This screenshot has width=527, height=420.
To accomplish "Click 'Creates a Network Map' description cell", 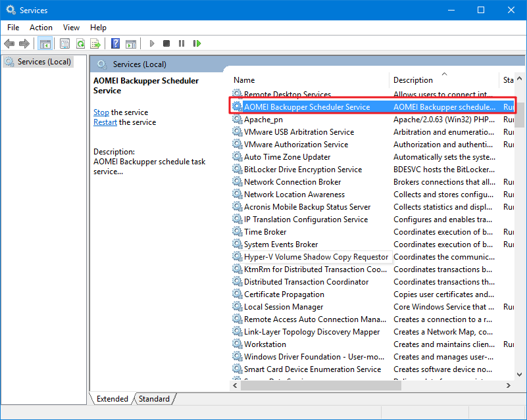I will [443, 332].
